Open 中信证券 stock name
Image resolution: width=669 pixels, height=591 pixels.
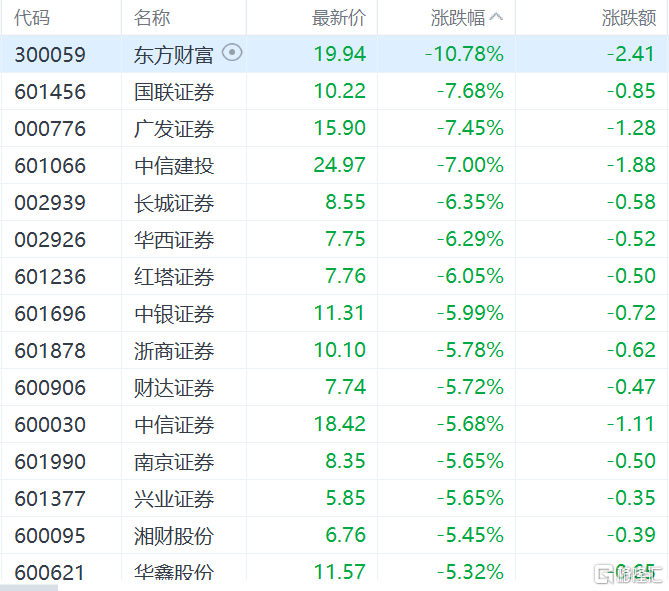(x=174, y=425)
